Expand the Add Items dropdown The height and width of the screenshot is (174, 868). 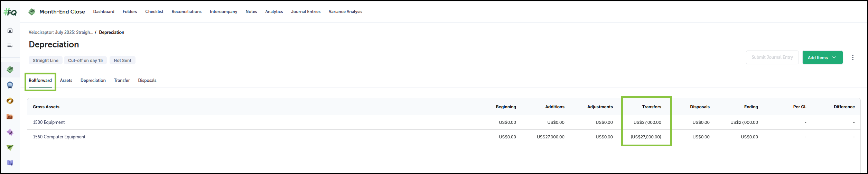(822, 57)
